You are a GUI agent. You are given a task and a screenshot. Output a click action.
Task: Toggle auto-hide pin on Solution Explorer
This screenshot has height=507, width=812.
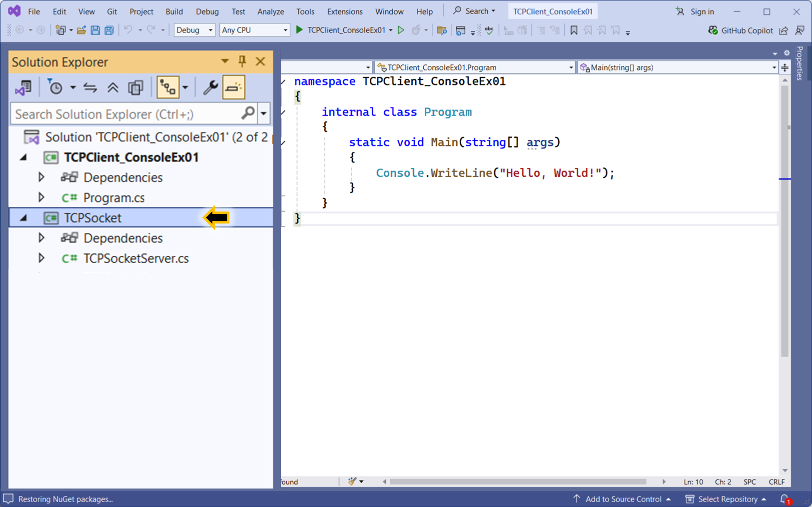[x=242, y=61]
